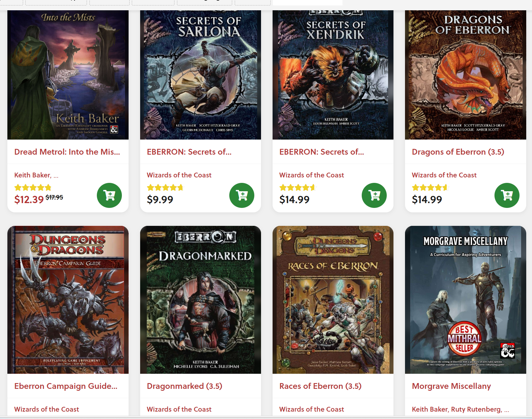The image size is (532, 419).
Task: Open the Eberron Campaign Guide title link
Action: click(x=66, y=386)
